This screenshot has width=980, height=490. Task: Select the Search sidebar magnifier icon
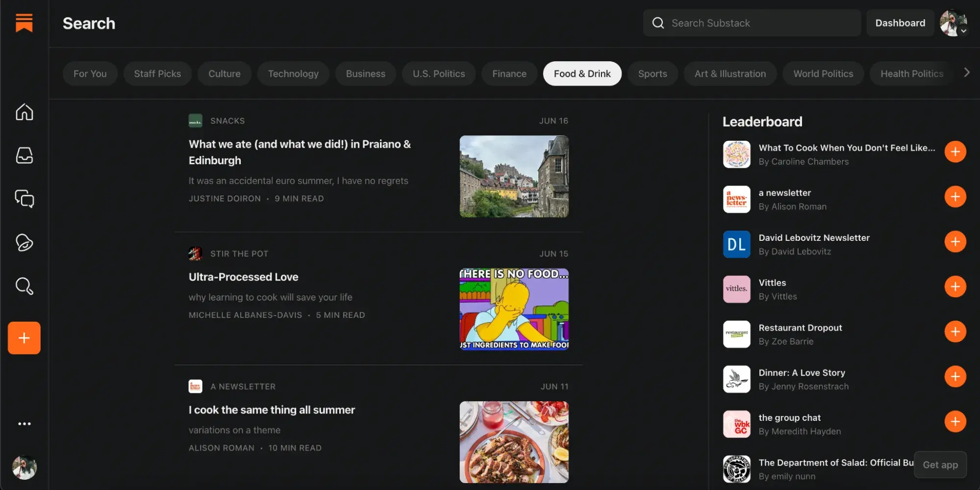coord(24,286)
